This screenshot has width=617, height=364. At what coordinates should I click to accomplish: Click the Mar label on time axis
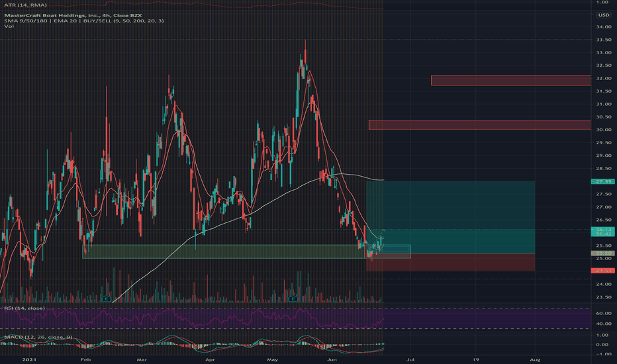click(142, 359)
